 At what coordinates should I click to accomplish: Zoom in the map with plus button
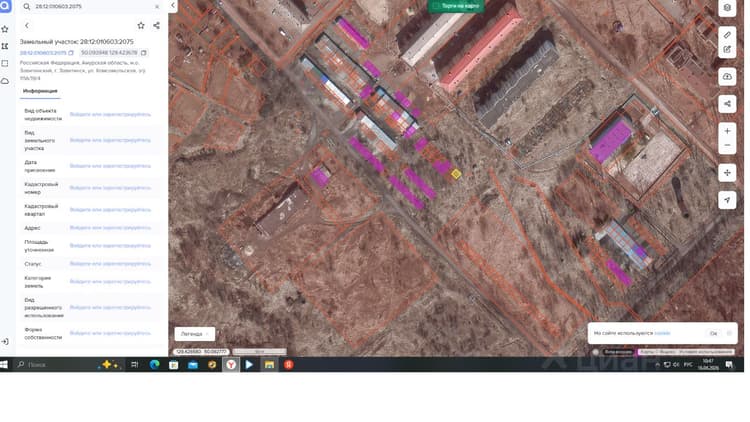coord(727,131)
